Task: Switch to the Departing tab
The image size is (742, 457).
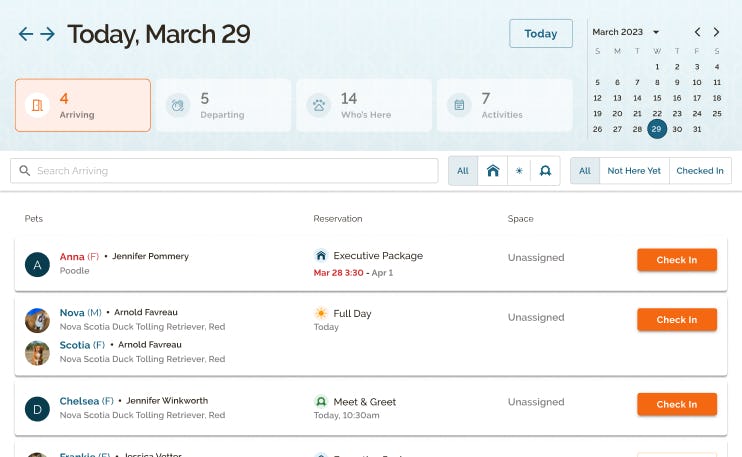Action: (x=224, y=105)
